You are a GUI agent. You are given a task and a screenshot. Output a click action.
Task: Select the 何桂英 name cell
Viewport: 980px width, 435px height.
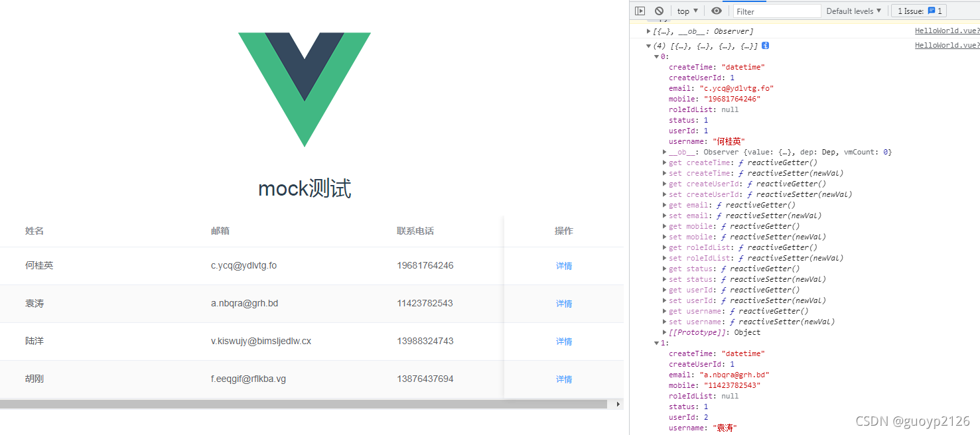point(39,265)
